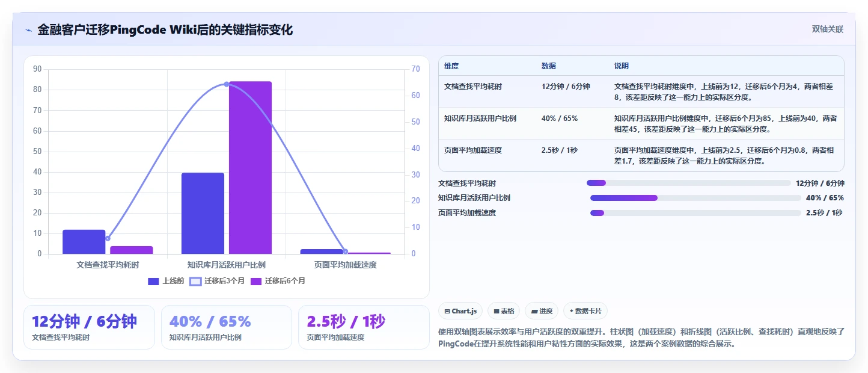Click the line point above 文档查找平均耗时
Screen dimensions: 868x373
[x=108, y=238]
